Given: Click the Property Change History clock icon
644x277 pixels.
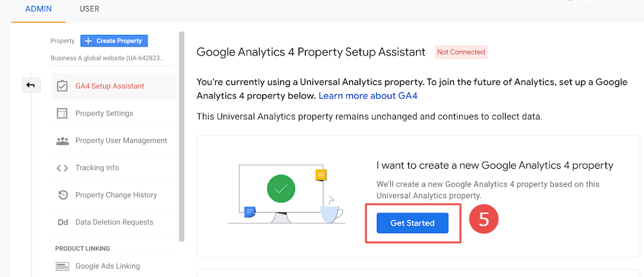Looking at the screenshot, I should coord(62,195).
